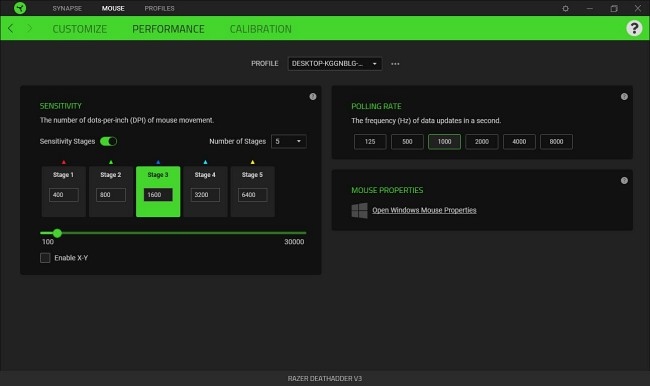The height and width of the screenshot is (386, 650).
Task: Switch to the Profiles tab
Action: coord(160,8)
